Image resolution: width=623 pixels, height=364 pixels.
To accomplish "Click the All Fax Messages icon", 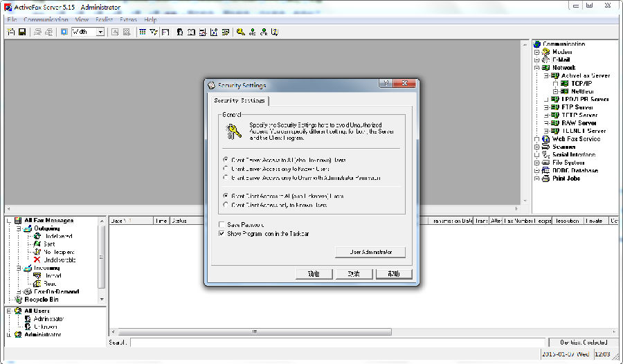I will pyautogui.click(x=18, y=221).
